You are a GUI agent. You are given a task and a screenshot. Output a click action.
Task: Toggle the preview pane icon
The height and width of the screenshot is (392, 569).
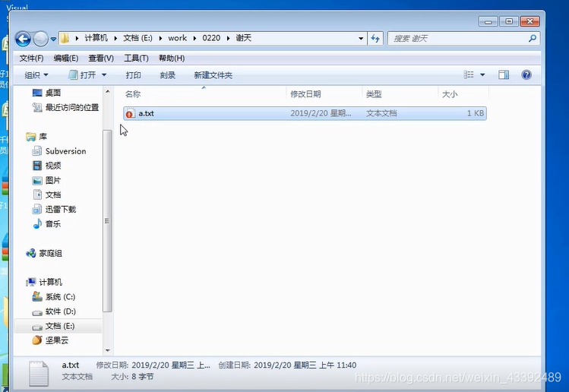point(504,74)
